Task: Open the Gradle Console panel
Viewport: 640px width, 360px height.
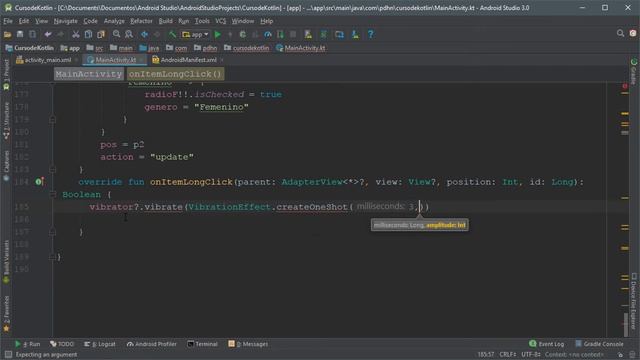Action: click(599, 344)
